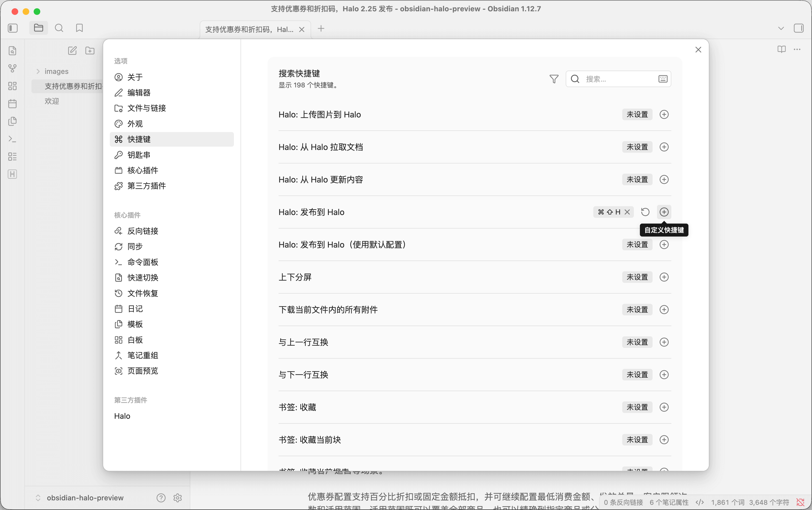Open 命令面板 plugin settings
The image size is (812, 510).
172,262
